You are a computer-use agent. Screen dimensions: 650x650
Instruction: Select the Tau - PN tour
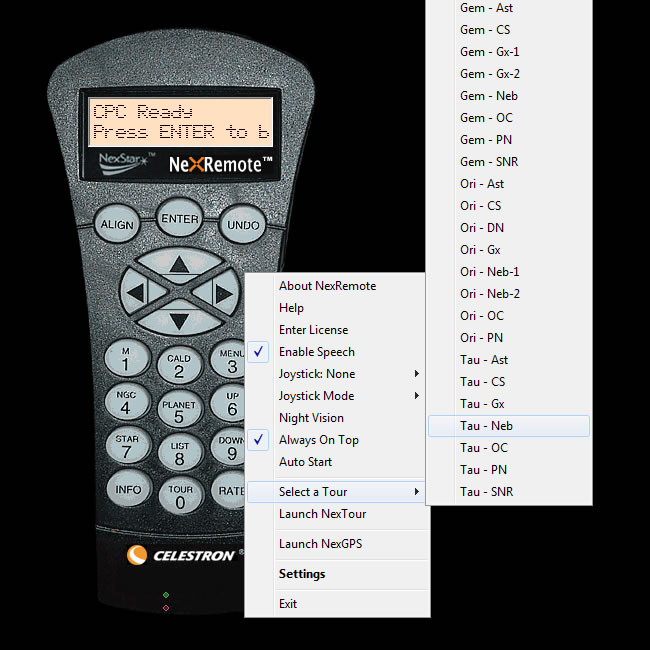509,470
